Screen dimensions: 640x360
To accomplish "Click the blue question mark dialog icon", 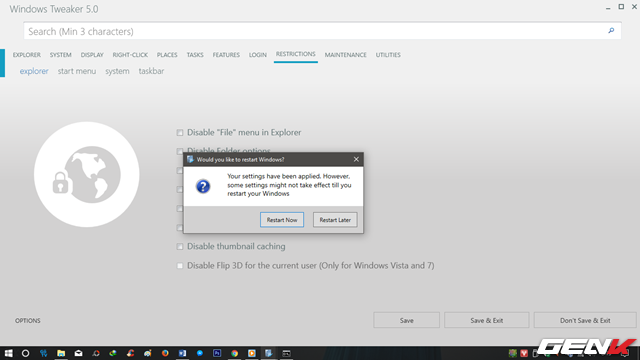I will point(203,187).
